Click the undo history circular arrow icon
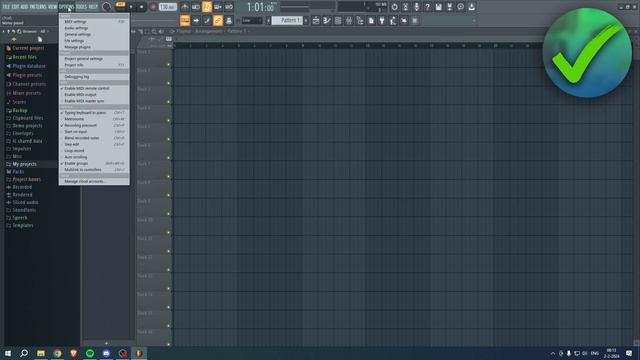 [x=394, y=7]
